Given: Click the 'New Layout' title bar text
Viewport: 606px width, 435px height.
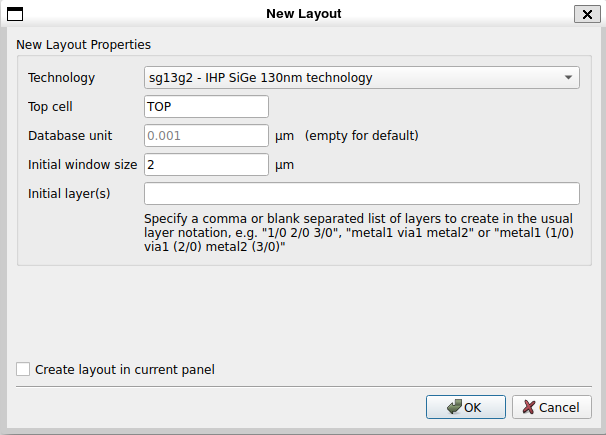Looking at the screenshot, I should (303, 14).
